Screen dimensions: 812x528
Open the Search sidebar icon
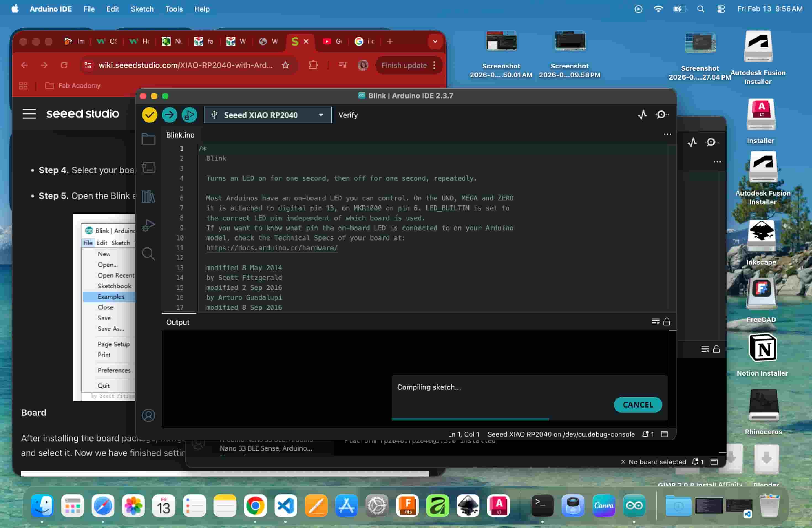coord(148,254)
